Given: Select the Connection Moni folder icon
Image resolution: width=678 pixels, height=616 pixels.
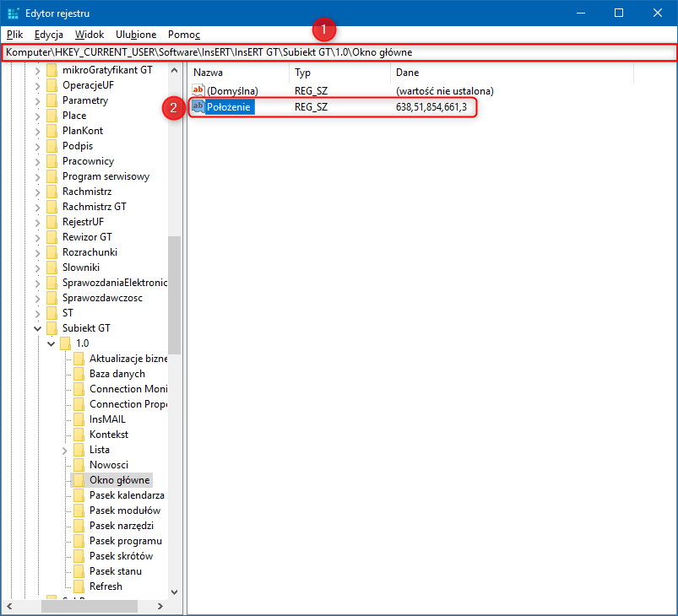Looking at the screenshot, I should tap(79, 389).
